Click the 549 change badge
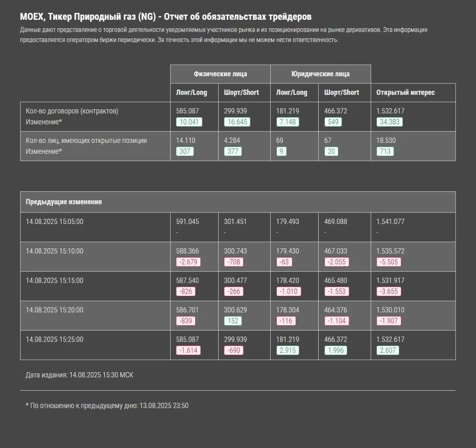 333,122
